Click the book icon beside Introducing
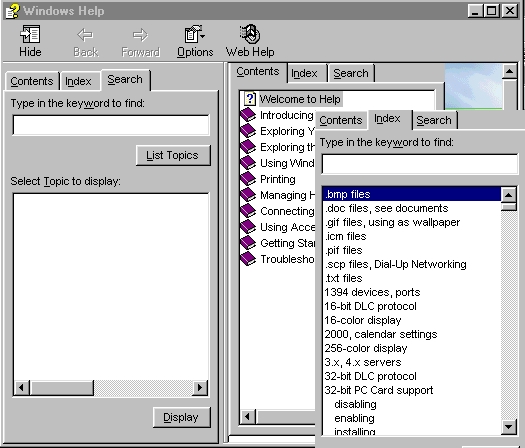Screen dimensions: 525x448 coord(248,115)
